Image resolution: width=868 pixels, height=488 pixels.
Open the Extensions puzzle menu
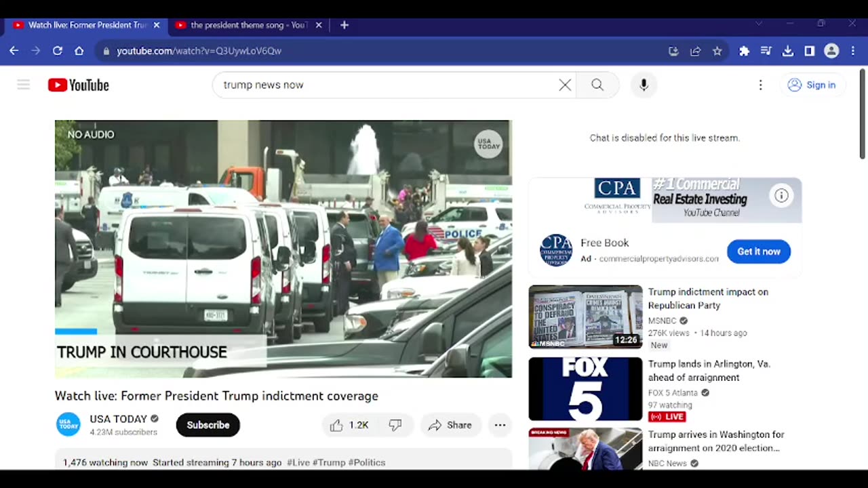point(744,51)
